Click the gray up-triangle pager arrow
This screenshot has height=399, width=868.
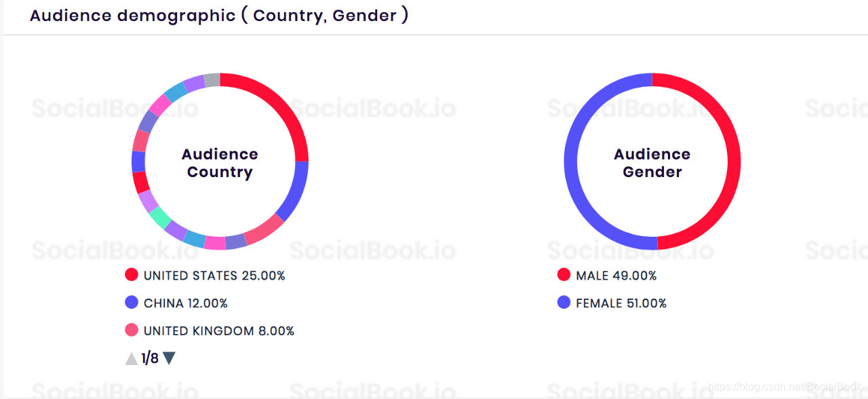130,358
